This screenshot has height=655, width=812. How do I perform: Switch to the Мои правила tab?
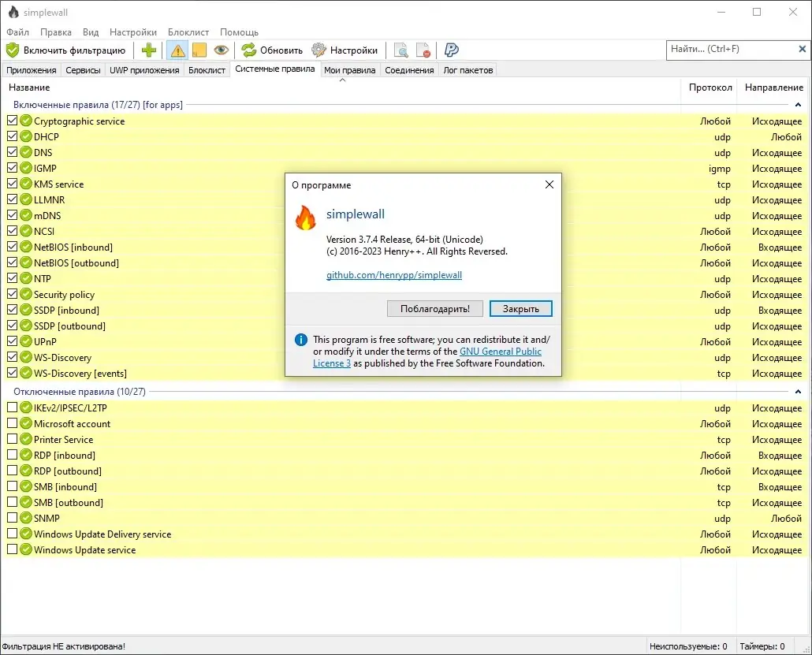(349, 70)
